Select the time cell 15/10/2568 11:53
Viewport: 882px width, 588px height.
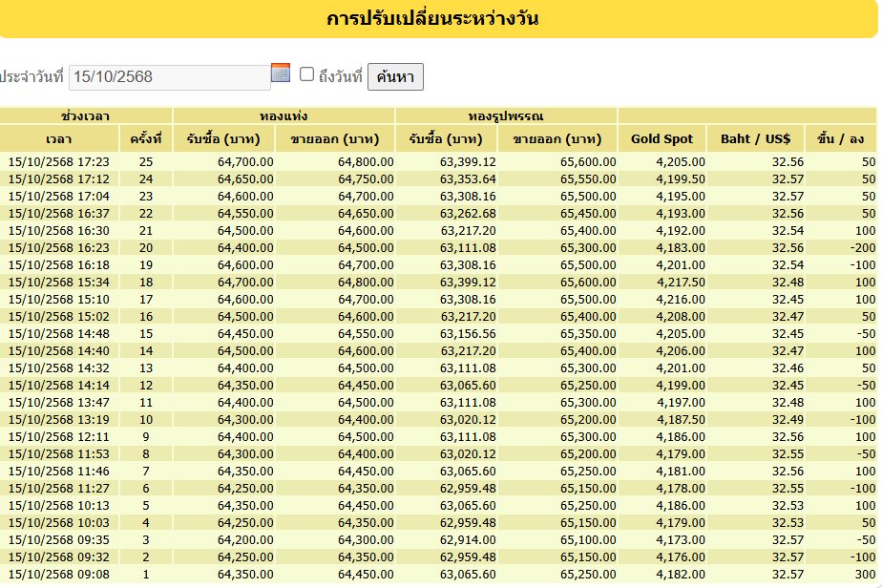click(x=59, y=453)
